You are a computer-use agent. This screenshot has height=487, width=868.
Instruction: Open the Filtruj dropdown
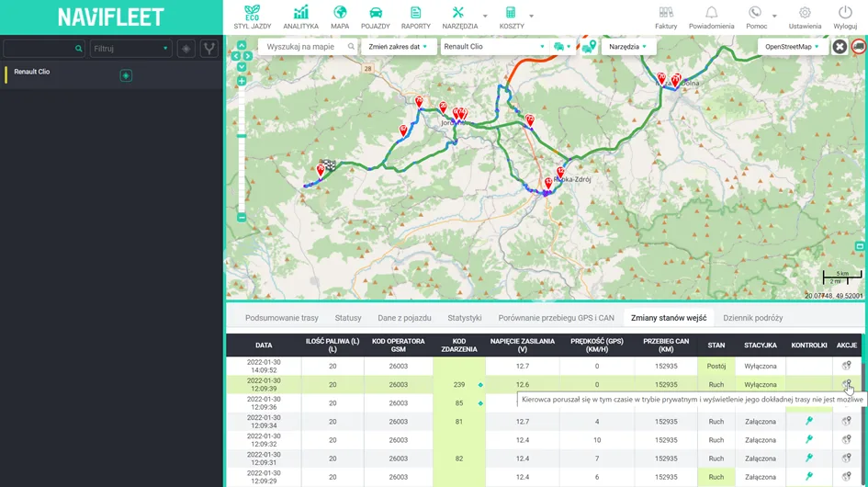130,49
